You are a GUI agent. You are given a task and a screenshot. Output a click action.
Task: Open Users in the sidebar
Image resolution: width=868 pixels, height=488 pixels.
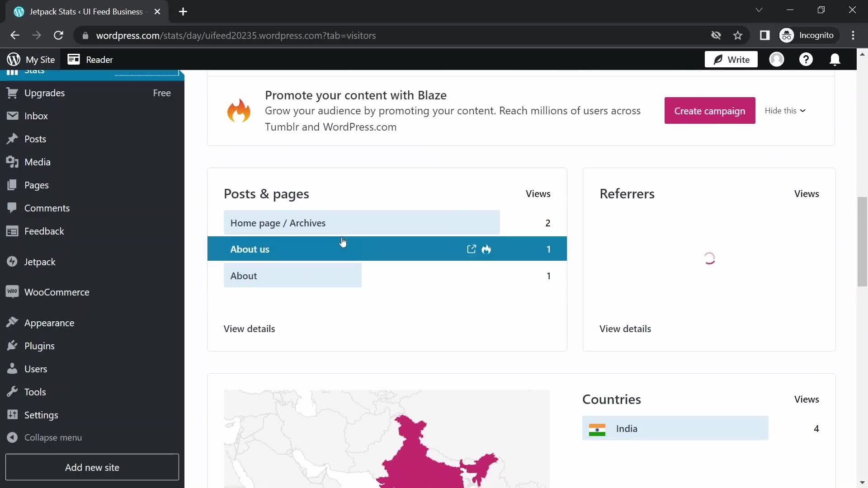pos(92,369)
